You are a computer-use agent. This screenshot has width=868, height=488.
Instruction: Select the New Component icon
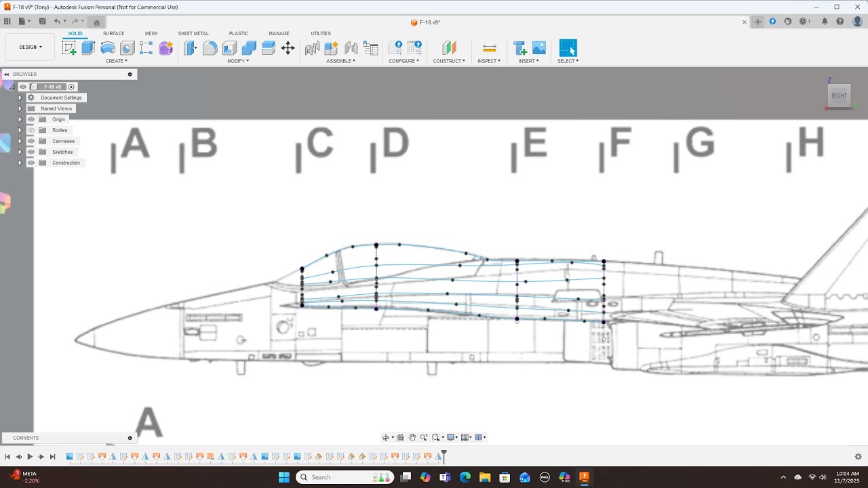pos(332,47)
